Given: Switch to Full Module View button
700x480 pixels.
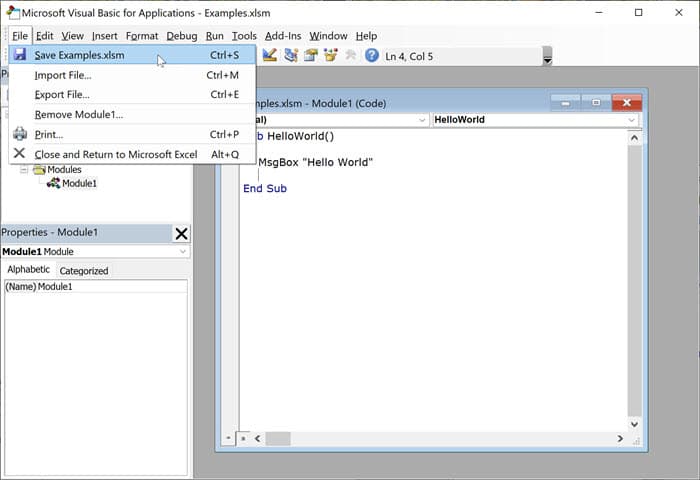Looking at the screenshot, I should coord(243,438).
